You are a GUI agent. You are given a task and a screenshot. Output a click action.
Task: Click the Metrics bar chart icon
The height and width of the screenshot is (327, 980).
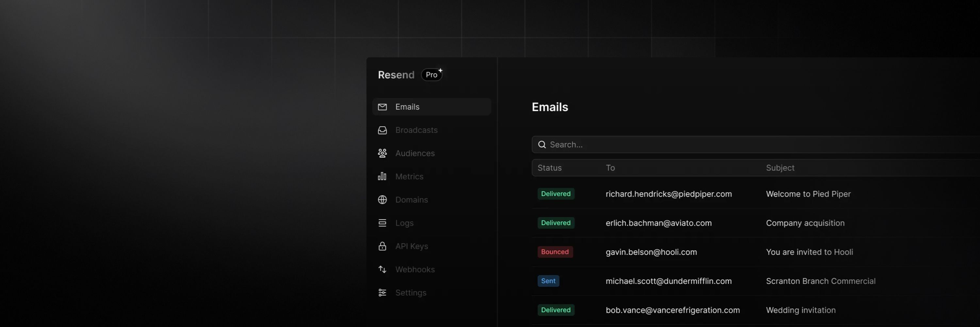pyautogui.click(x=382, y=177)
